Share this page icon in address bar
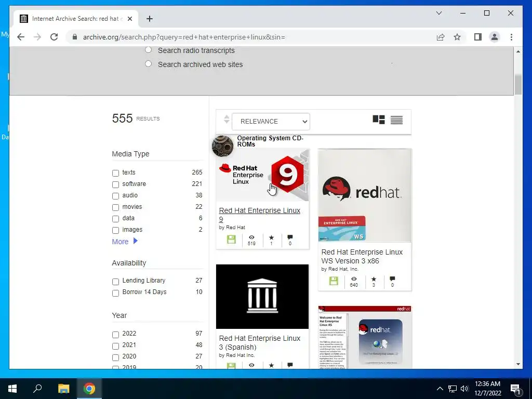Image resolution: width=532 pixels, height=399 pixels. pyautogui.click(x=441, y=37)
